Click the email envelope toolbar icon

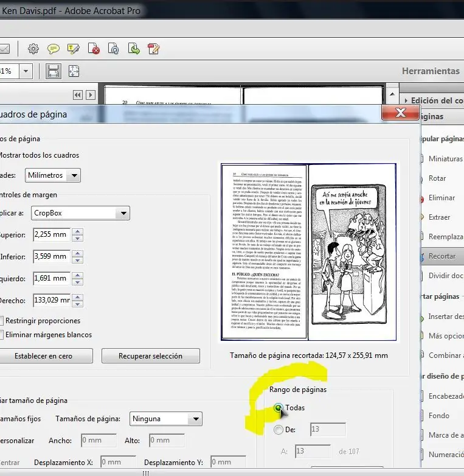[4, 49]
